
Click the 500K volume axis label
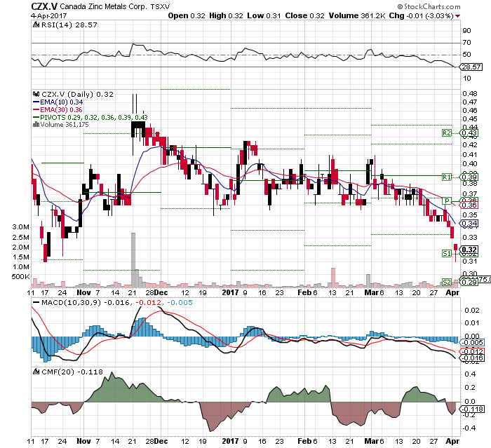point(20,277)
